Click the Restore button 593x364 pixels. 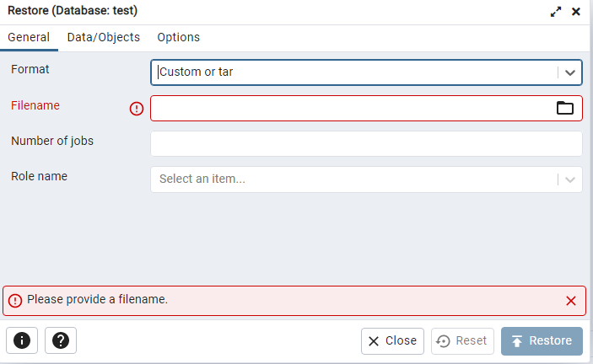tap(542, 340)
